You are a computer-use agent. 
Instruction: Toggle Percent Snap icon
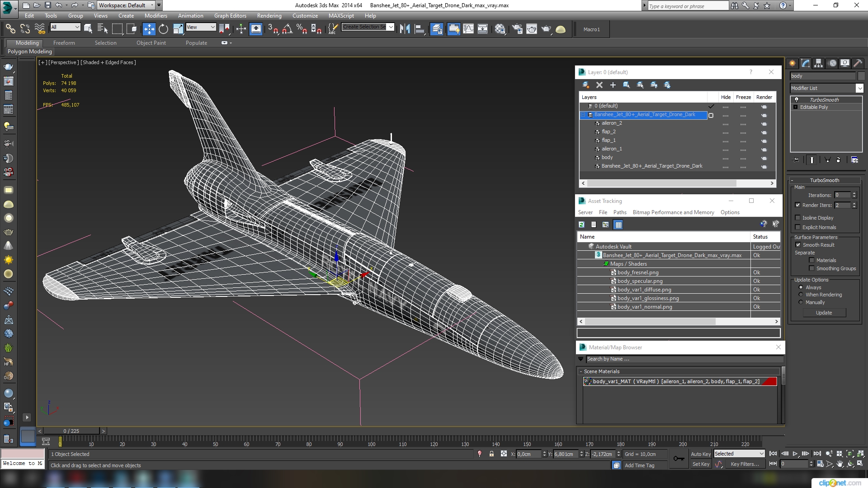302,29
